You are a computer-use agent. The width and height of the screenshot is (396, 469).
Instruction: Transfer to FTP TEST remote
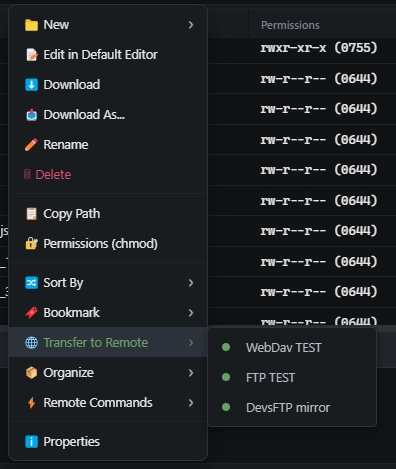[292, 378]
